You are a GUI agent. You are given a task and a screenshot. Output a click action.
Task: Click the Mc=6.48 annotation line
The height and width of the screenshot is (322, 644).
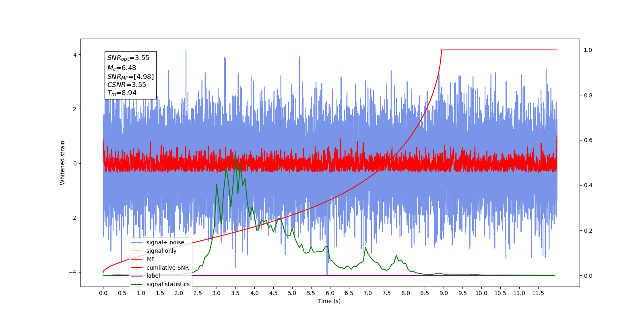[122, 68]
